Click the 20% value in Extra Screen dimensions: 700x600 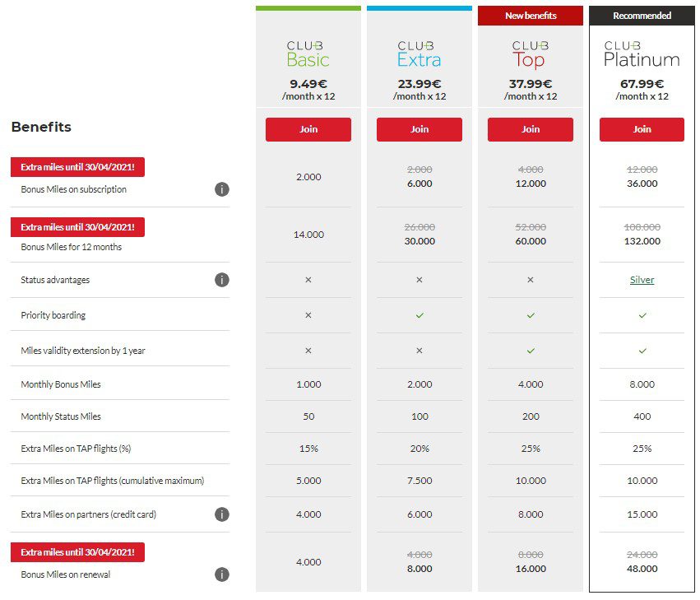click(420, 449)
